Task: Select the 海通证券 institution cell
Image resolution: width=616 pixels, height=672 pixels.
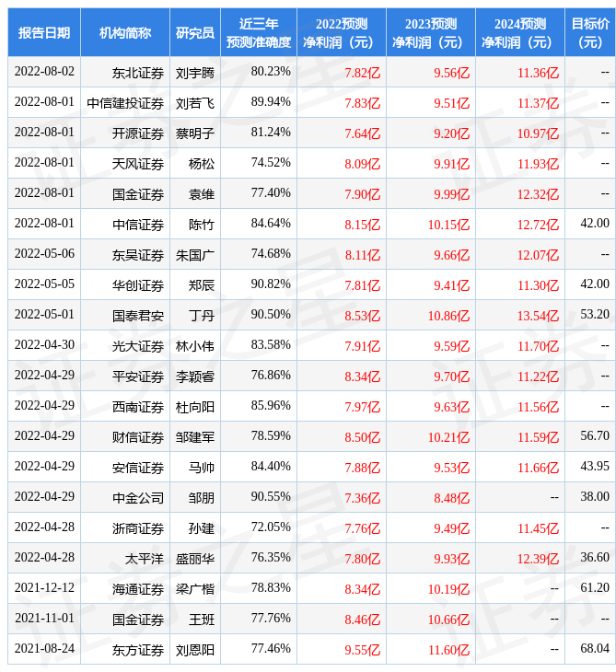Action: tap(124, 590)
